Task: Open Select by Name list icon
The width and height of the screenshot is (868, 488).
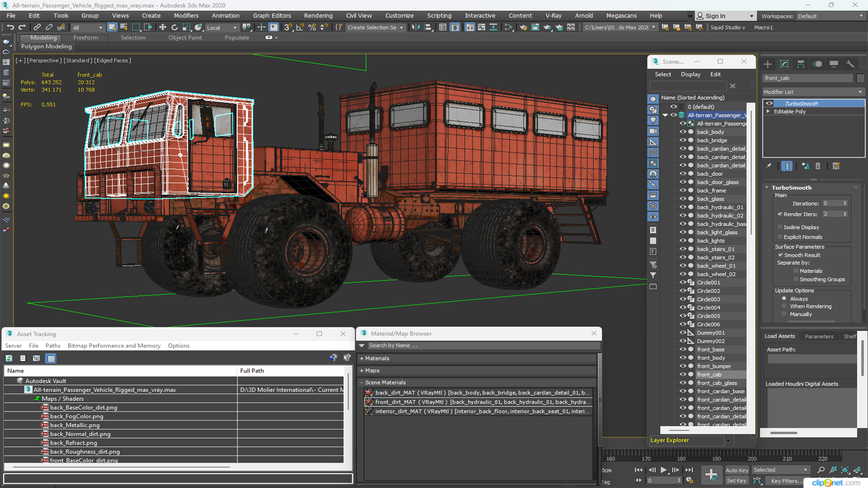Action: coord(124,27)
